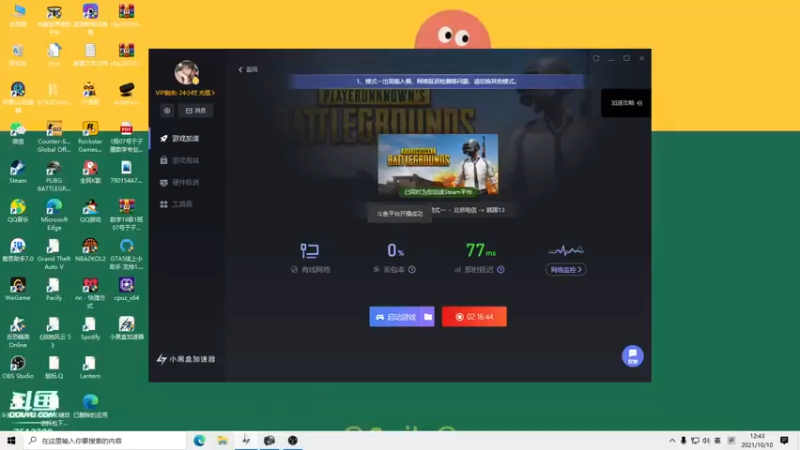Click the Steam platform acceleration green badge

438,192
